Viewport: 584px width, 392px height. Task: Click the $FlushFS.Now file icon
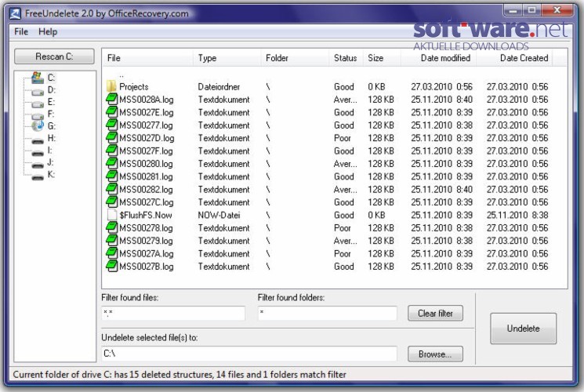pyautogui.click(x=111, y=215)
